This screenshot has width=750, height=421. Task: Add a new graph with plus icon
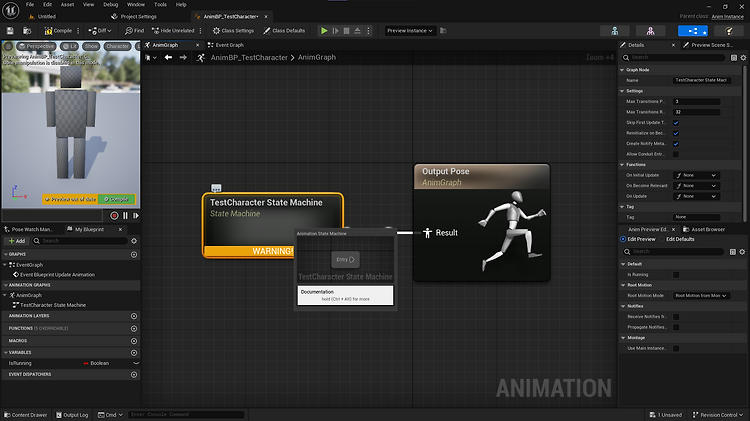click(x=134, y=255)
